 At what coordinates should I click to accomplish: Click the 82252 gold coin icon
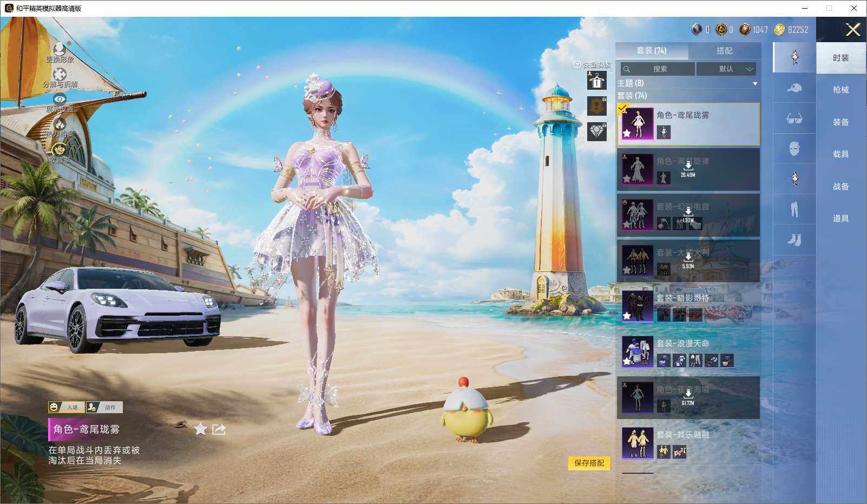coord(779,29)
